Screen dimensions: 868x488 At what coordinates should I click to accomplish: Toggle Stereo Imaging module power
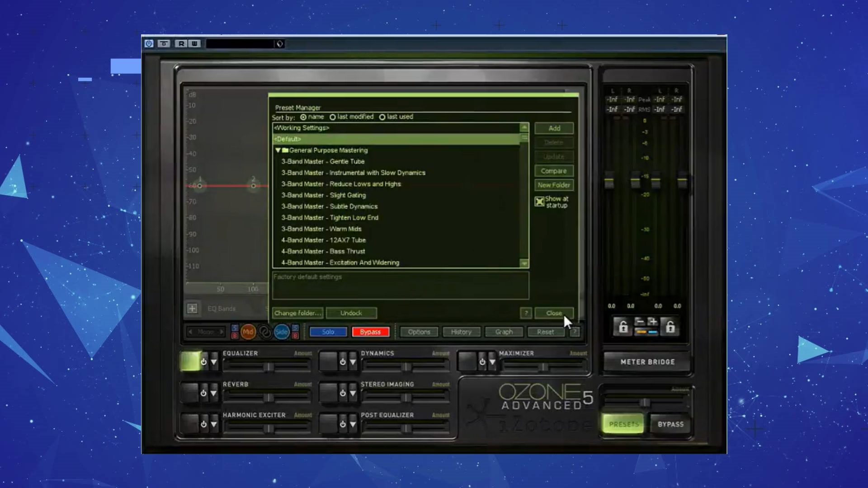343,393
